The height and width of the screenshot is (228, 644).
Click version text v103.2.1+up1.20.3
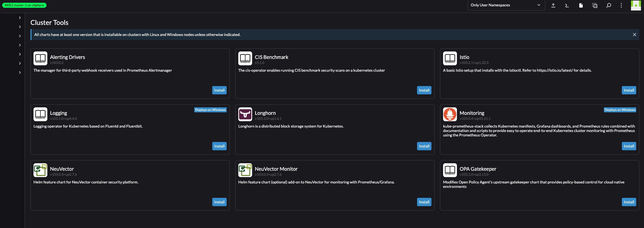pyautogui.click(x=474, y=63)
